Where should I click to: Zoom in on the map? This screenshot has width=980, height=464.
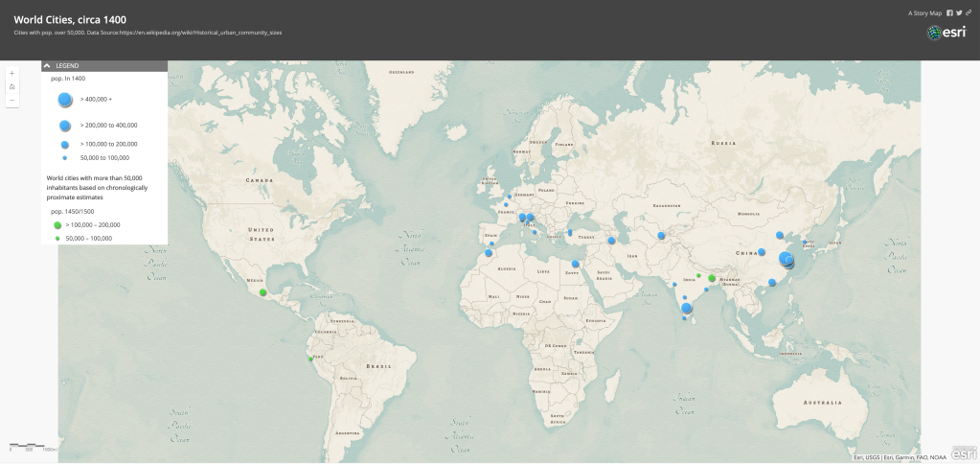click(x=11, y=73)
